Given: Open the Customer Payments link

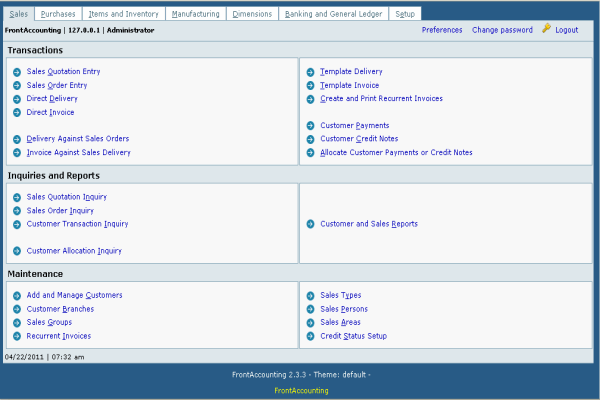Looking at the screenshot, I should pos(355,126).
